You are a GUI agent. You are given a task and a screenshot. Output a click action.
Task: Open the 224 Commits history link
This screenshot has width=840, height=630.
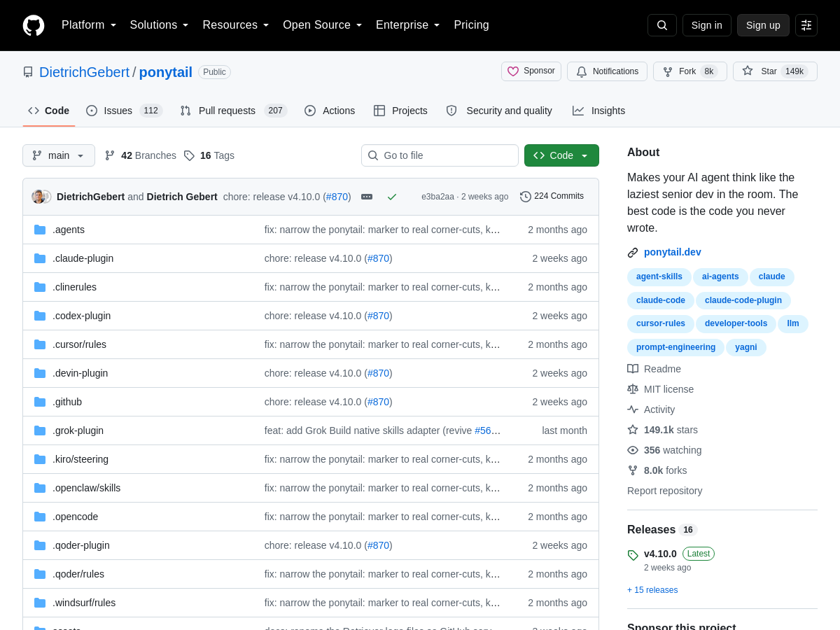[x=552, y=197]
